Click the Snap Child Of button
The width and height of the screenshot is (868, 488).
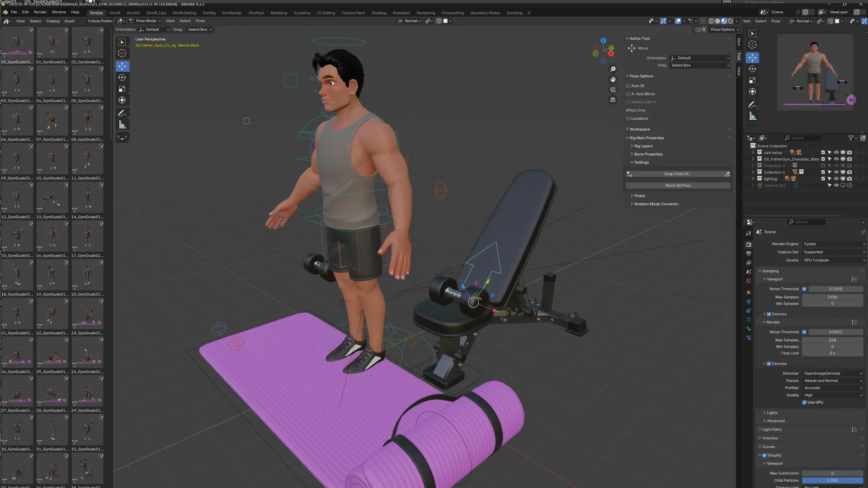[677, 174]
